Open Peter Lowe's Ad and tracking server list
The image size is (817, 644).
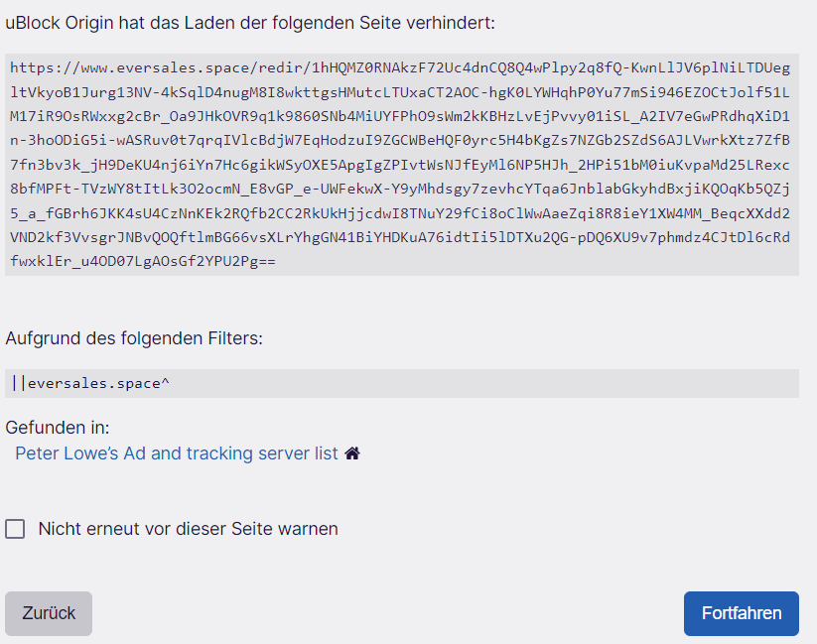point(177,453)
